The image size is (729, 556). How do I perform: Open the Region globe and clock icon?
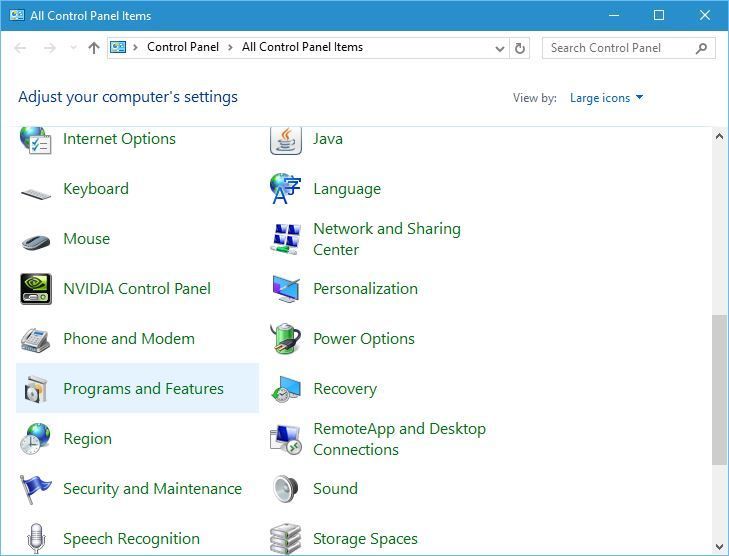35,439
